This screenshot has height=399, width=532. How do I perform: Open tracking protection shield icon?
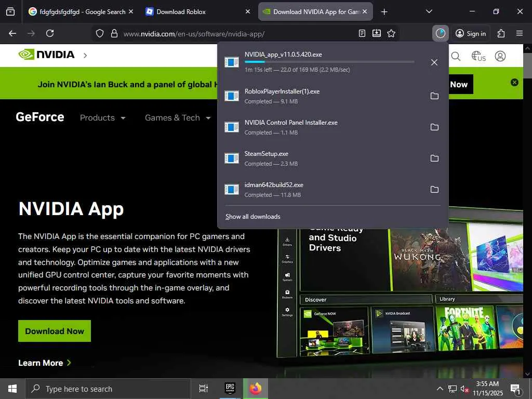point(99,33)
